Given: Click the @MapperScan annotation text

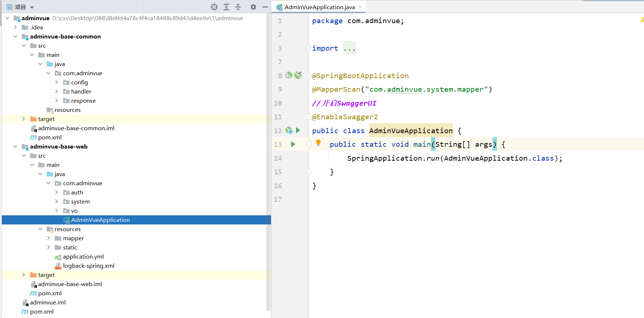Looking at the screenshot, I should [x=336, y=89].
